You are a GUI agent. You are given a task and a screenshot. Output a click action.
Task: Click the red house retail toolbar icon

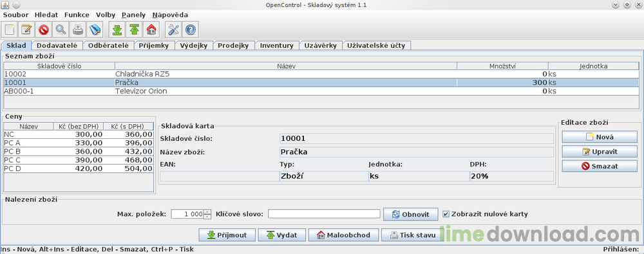point(151,30)
